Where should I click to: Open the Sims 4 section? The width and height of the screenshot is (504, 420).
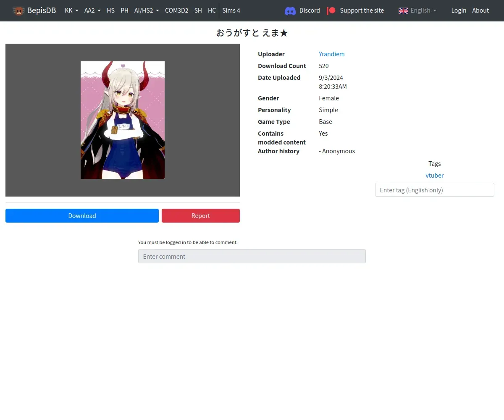pyautogui.click(x=231, y=10)
